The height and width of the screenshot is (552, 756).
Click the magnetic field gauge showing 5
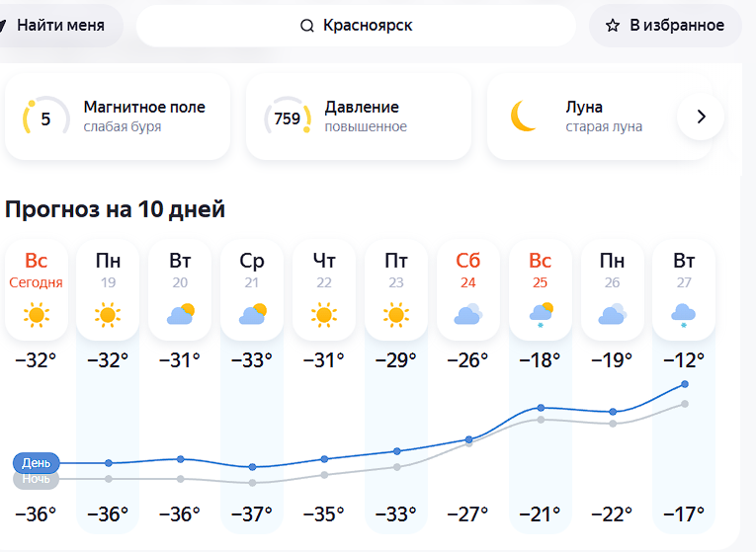[44, 119]
